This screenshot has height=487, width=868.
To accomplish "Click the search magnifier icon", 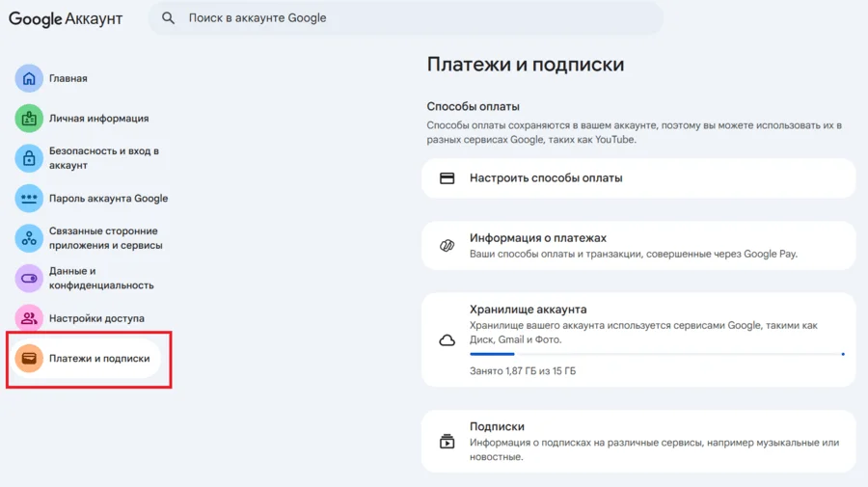I will click(x=168, y=18).
